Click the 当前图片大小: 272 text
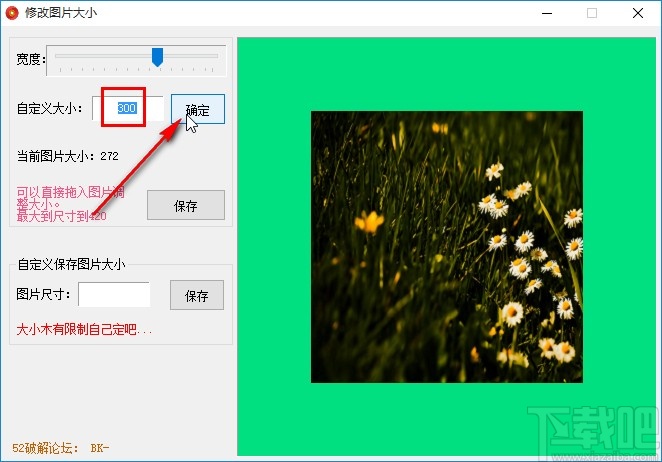662x462 pixels. (68, 156)
